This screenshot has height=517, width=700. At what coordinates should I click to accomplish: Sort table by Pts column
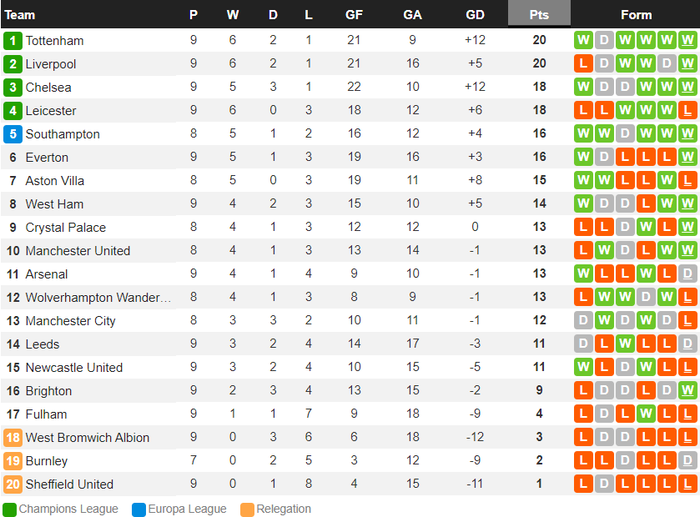(539, 15)
